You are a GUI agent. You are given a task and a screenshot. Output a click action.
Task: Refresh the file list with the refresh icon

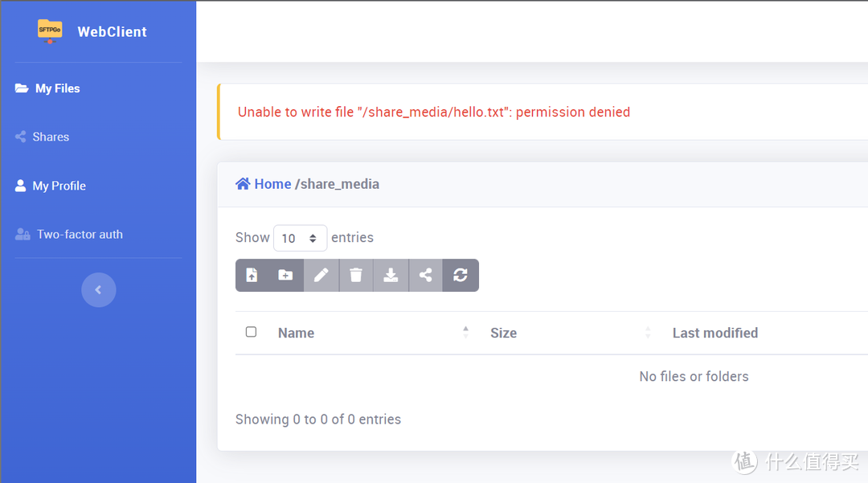coord(460,275)
